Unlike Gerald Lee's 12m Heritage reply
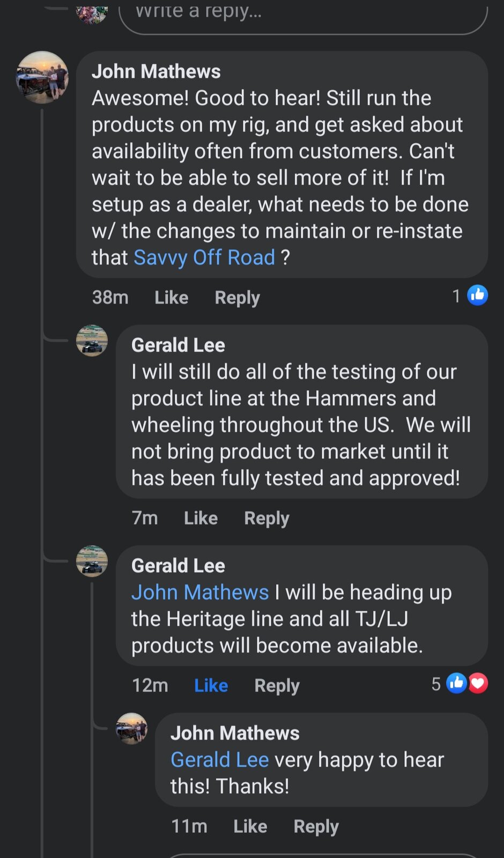The height and width of the screenshot is (858, 504). coord(211,685)
